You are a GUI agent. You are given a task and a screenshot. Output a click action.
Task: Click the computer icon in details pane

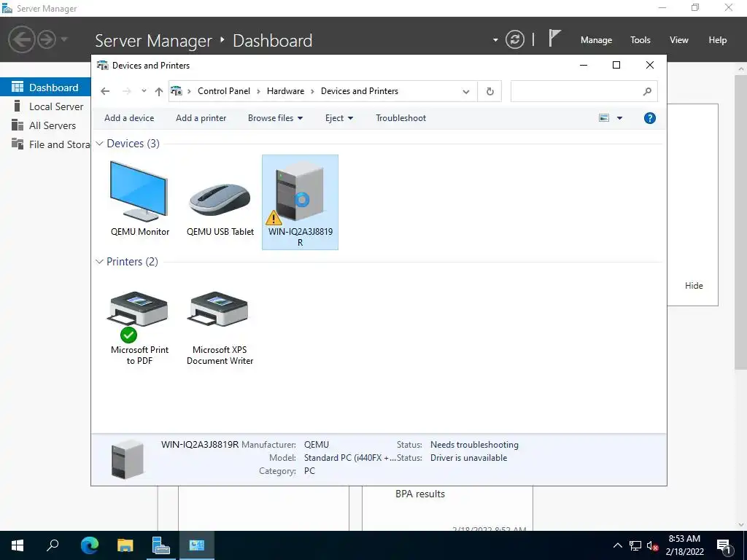127,459
